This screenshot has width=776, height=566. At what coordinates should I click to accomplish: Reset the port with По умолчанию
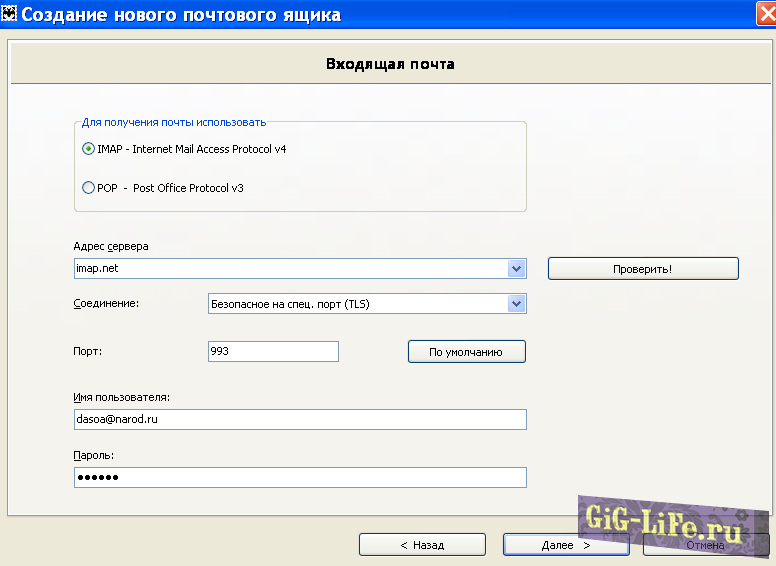(466, 352)
